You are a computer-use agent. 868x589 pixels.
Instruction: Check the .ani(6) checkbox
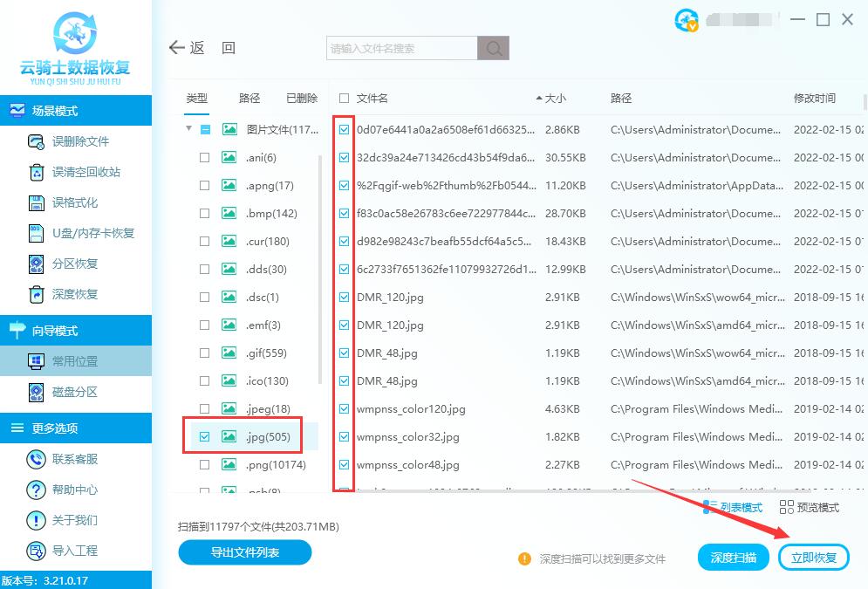(x=204, y=158)
